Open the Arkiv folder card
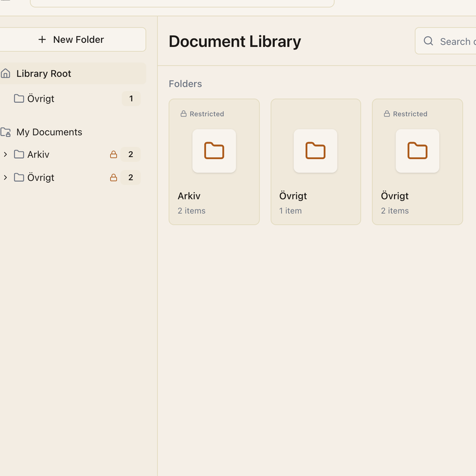This screenshot has width=476, height=476. tap(214, 162)
